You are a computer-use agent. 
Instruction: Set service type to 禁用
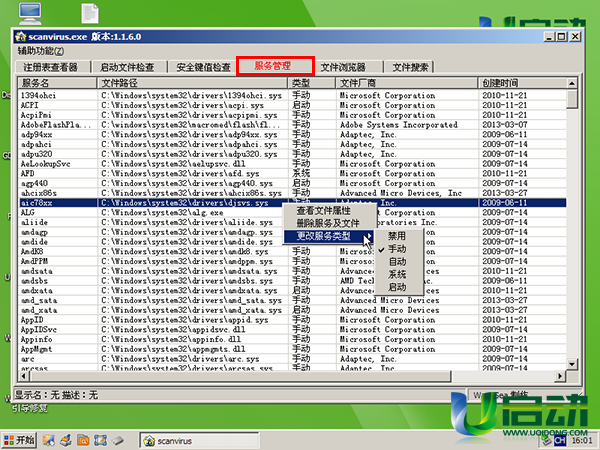pos(397,236)
